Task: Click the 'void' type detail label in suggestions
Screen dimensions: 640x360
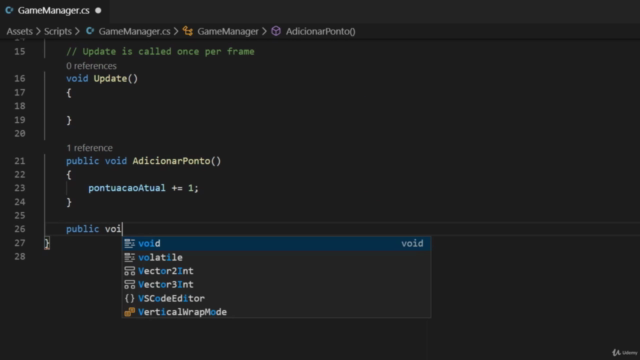Action: tap(412, 244)
